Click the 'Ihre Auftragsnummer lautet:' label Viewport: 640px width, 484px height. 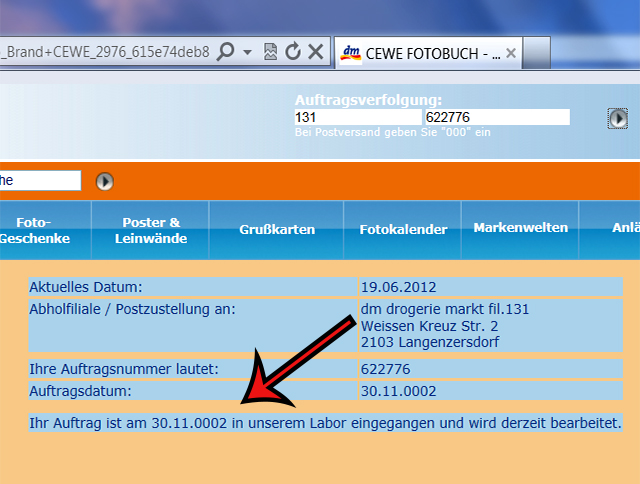pyautogui.click(x=124, y=369)
